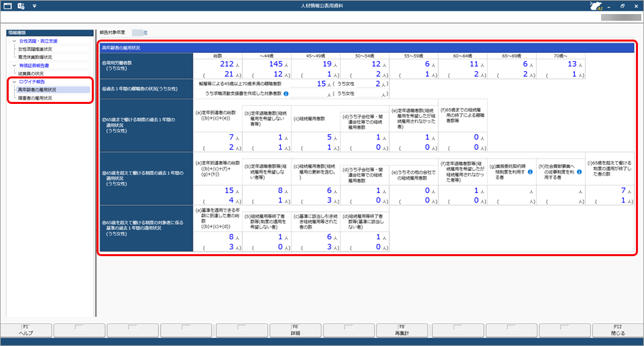Click the 70歳～ value 13 cell

coord(561,64)
